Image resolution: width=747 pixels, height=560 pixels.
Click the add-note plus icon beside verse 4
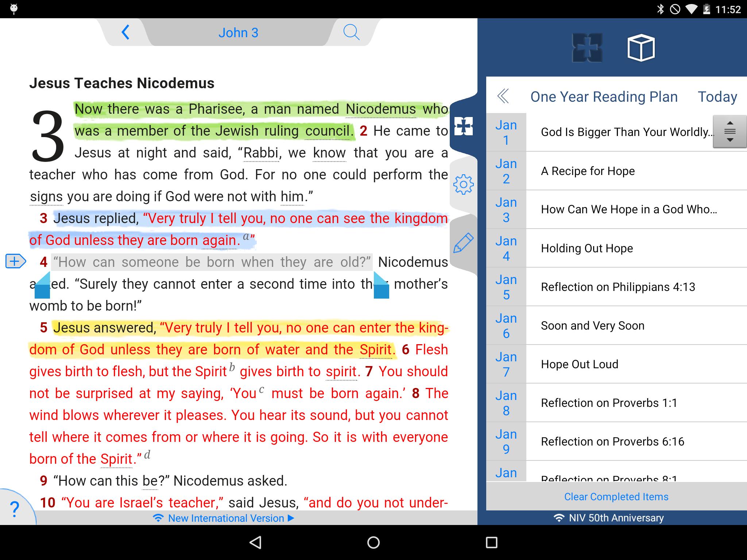pos(16,261)
